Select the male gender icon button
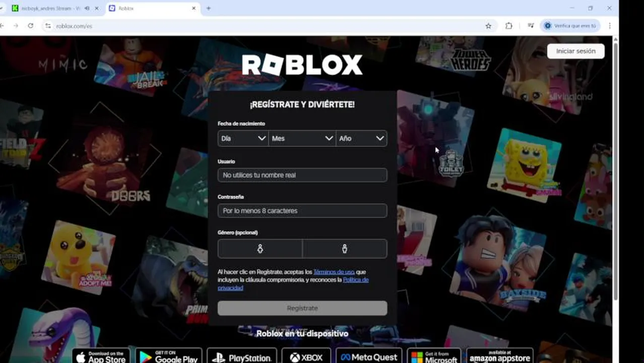The height and width of the screenshot is (363, 644). tap(345, 249)
